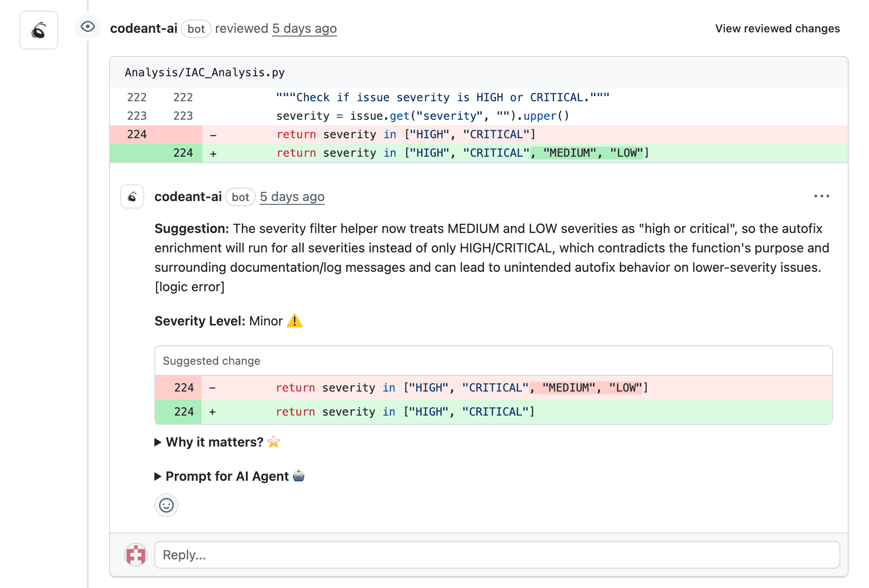The width and height of the screenshot is (869, 588).
Task: Click the "5 days ago" review timestamp
Action: (304, 29)
